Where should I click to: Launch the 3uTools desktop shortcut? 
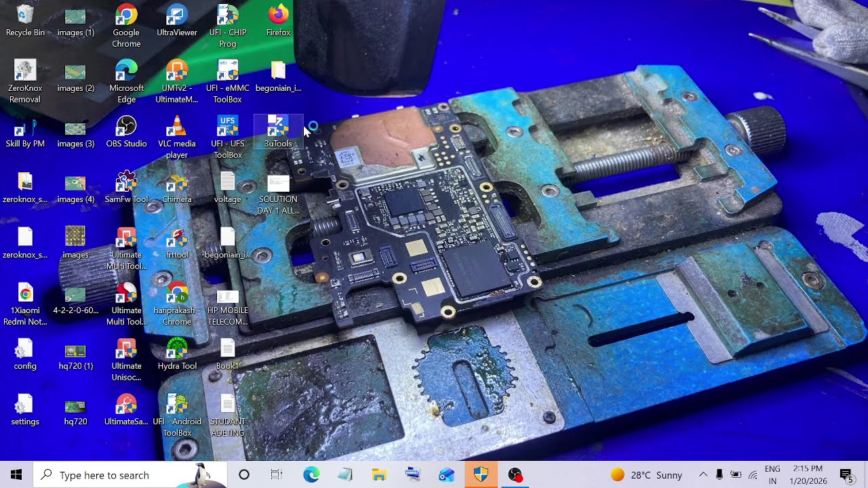(x=278, y=131)
